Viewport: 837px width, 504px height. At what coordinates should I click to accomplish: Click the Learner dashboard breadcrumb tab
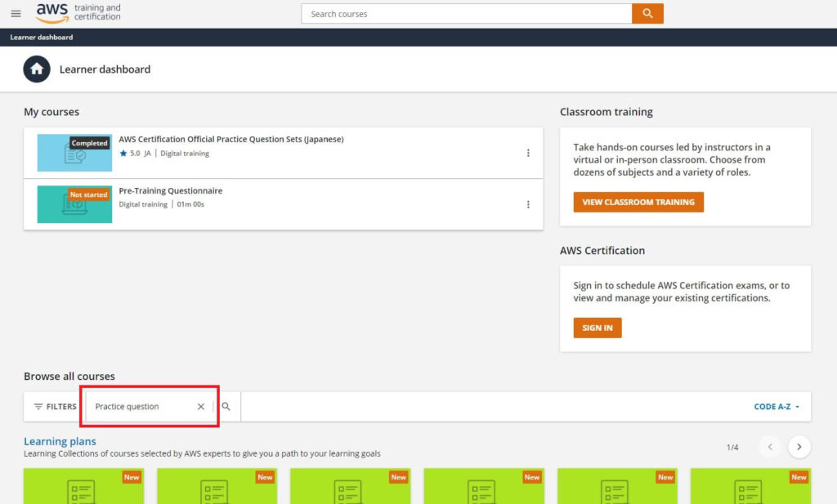point(42,38)
